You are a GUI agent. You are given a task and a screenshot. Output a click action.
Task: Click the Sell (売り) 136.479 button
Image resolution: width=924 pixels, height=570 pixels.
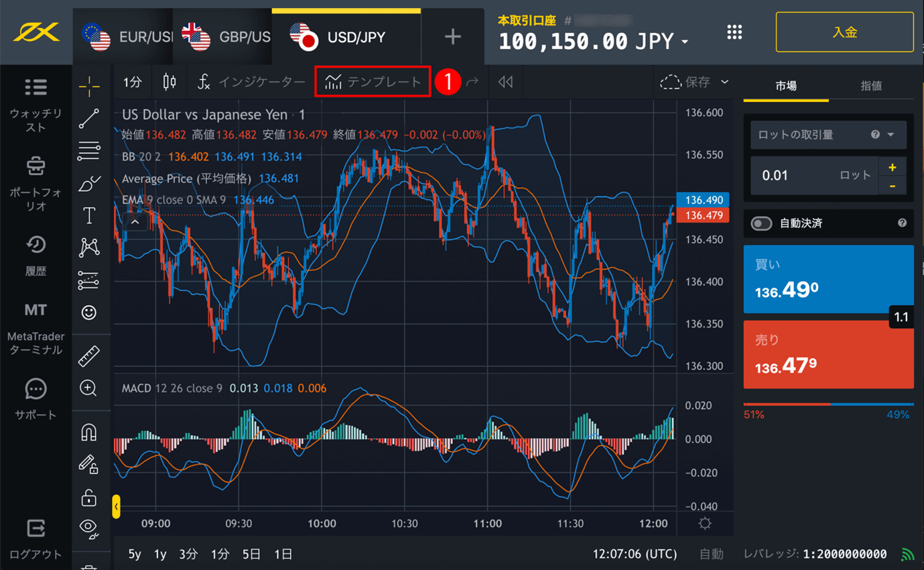coord(828,355)
